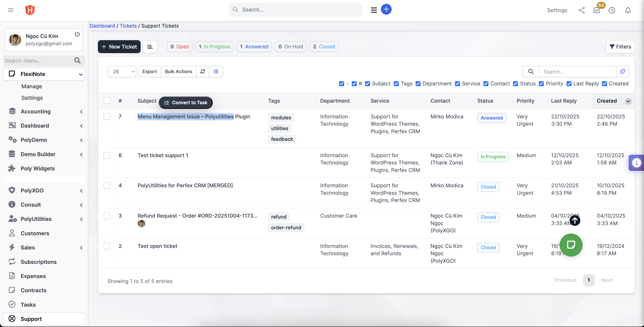Click inside the table search field
This screenshot has height=327, width=644.
tap(577, 72)
